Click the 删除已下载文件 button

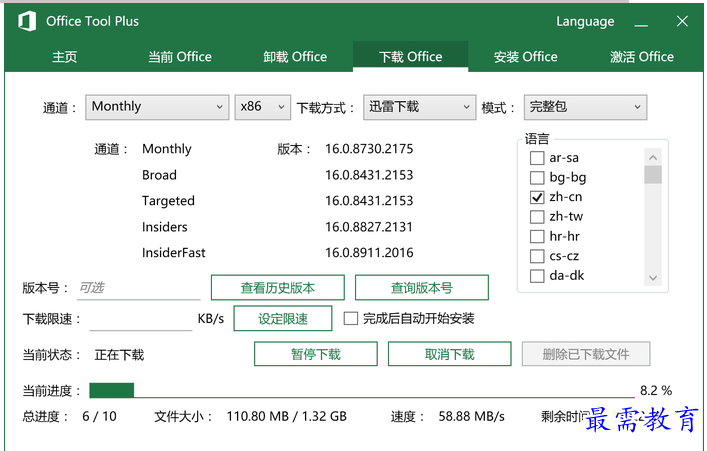[586, 354]
